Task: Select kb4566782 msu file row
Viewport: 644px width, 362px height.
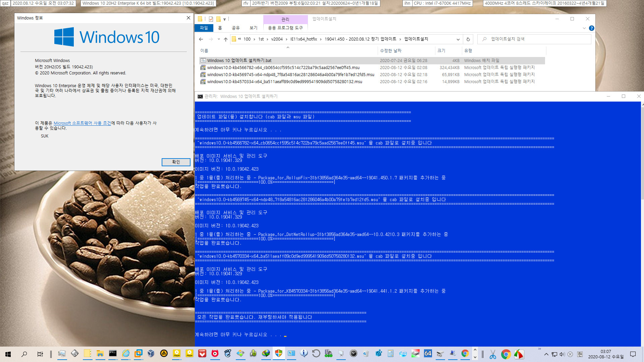Action: click(372, 68)
